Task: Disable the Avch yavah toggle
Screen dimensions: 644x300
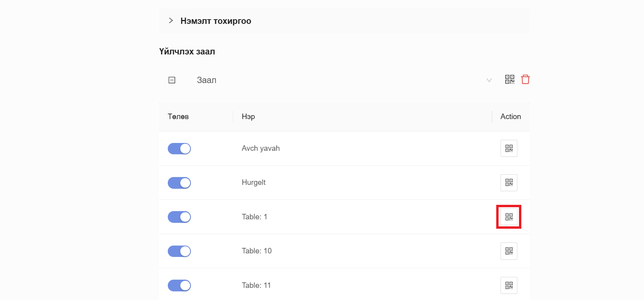Action: pyautogui.click(x=179, y=149)
